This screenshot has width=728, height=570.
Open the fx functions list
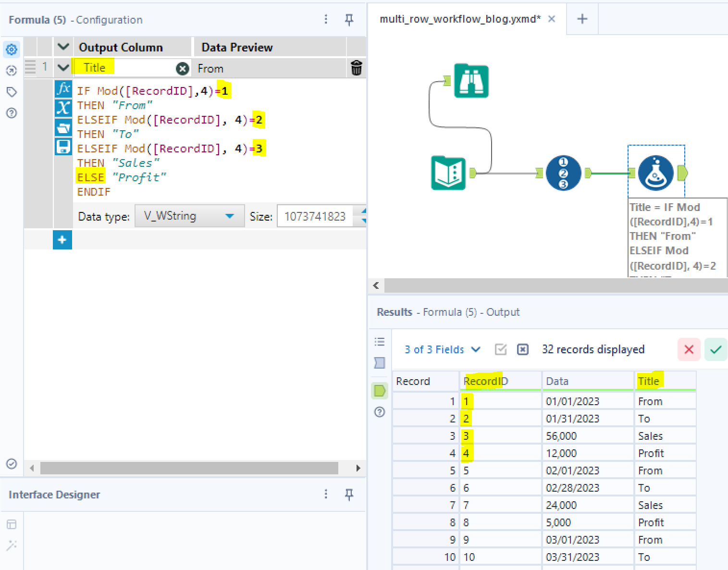(63, 89)
